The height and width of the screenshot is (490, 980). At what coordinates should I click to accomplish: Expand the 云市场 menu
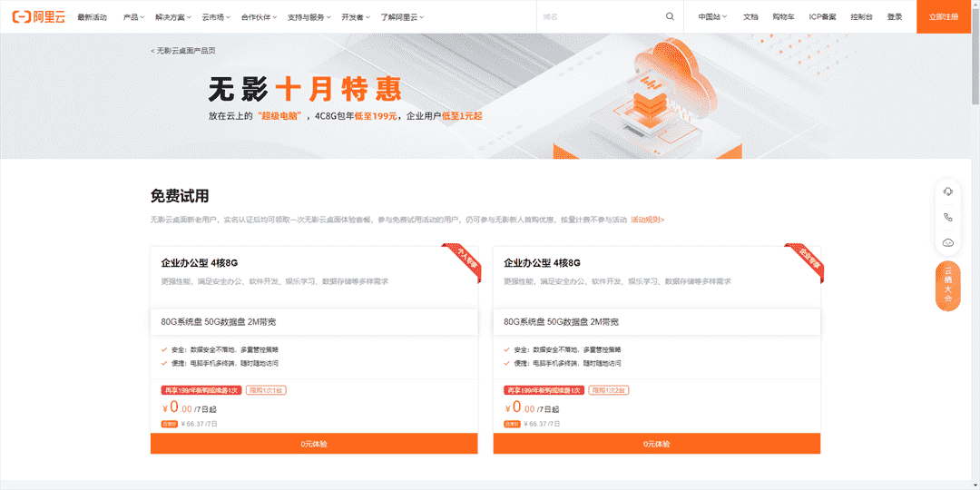216,17
